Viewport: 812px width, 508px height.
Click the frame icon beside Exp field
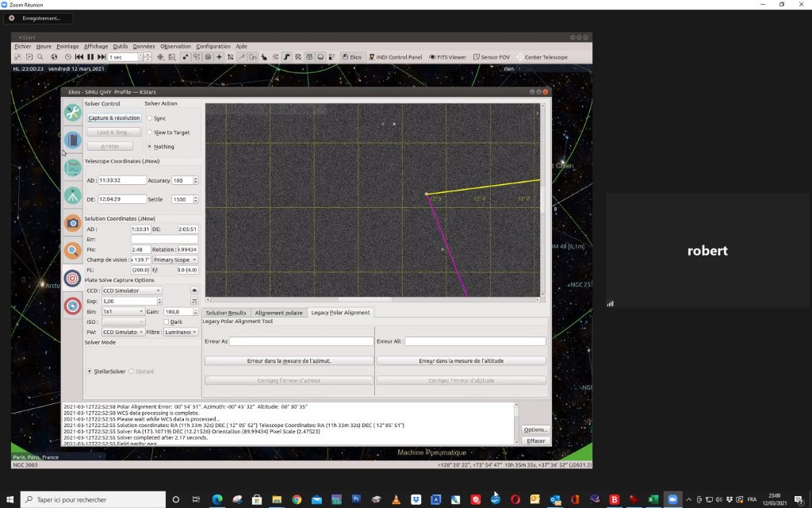pyautogui.click(x=194, y=301)
